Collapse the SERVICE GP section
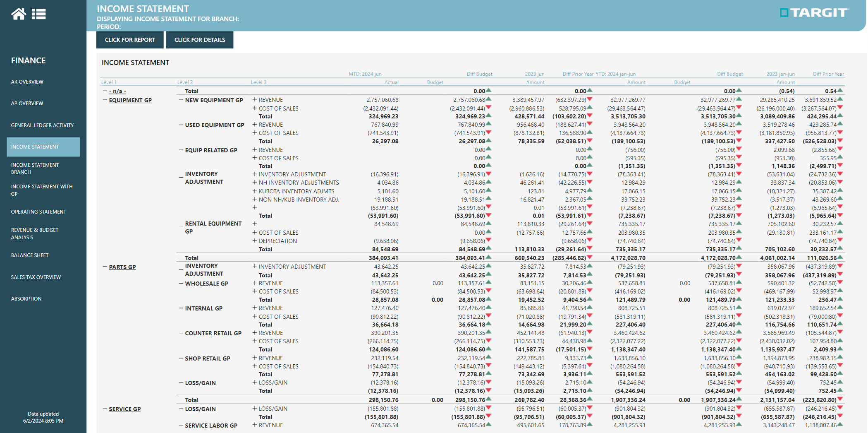The width and height of the screenshot is (868, 433). point(105,409)
